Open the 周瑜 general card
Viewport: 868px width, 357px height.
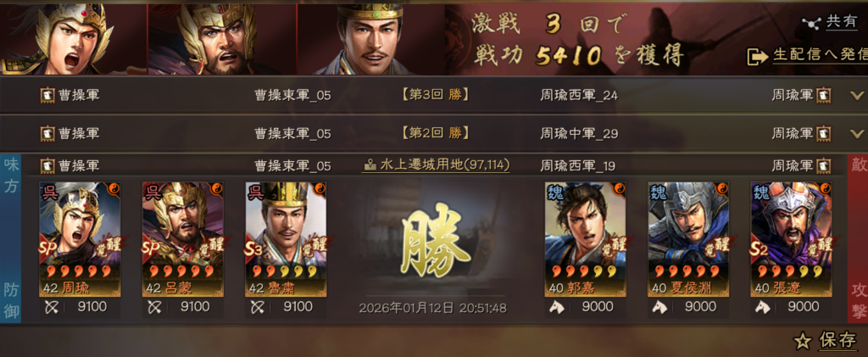click(81, 239)
